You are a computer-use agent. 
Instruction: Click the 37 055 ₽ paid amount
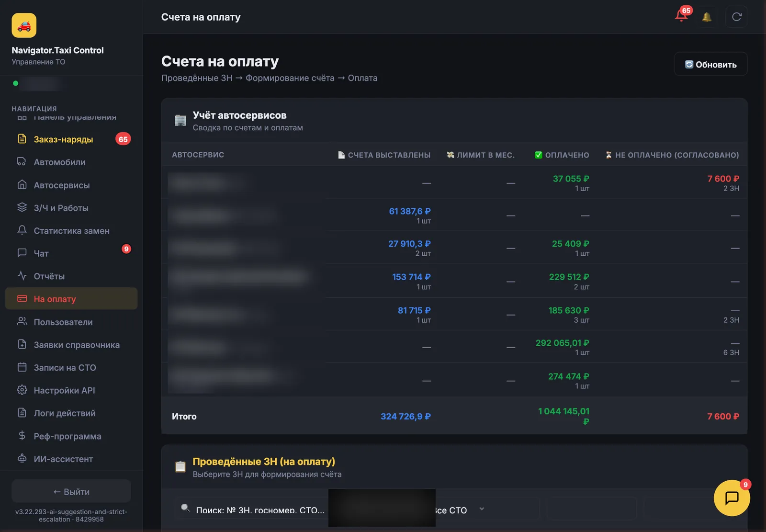(571, 179)
